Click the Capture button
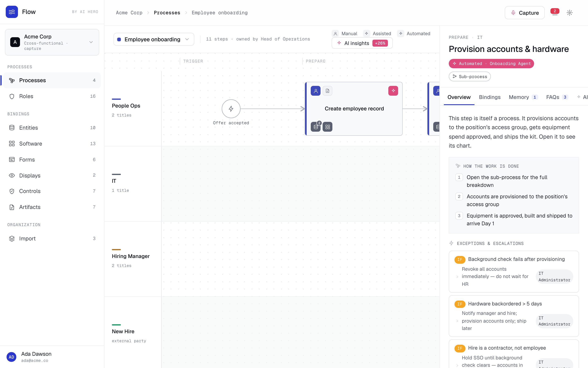 tap(524, 13)
